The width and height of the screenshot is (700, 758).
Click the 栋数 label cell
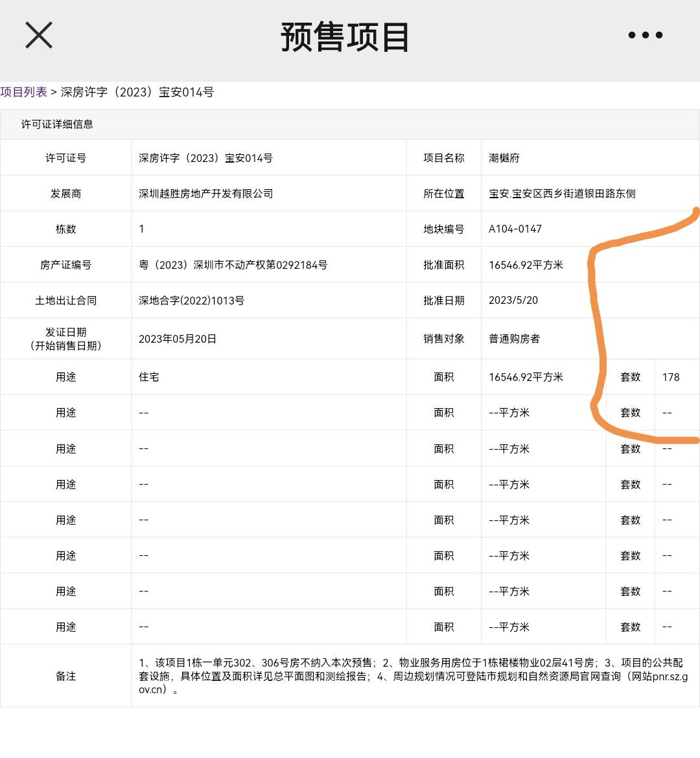coord(66,229)
